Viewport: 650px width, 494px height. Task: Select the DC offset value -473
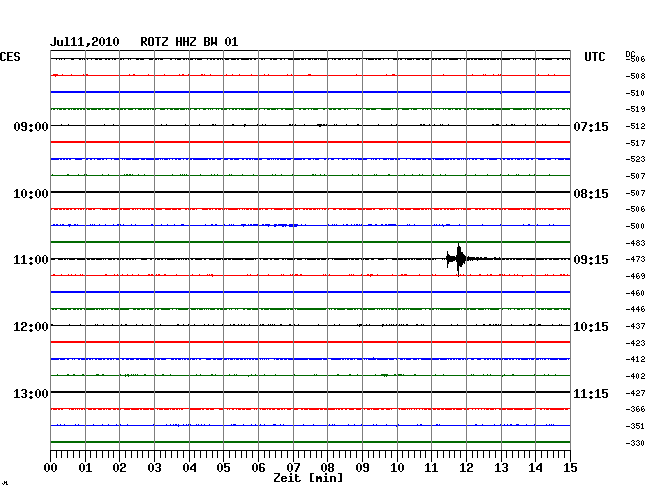635,259
